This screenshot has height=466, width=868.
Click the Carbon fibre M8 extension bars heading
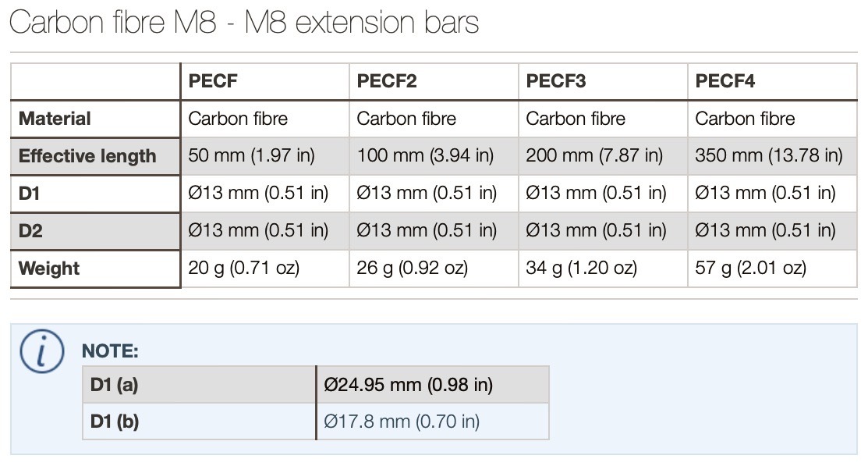tap(243, 23)
